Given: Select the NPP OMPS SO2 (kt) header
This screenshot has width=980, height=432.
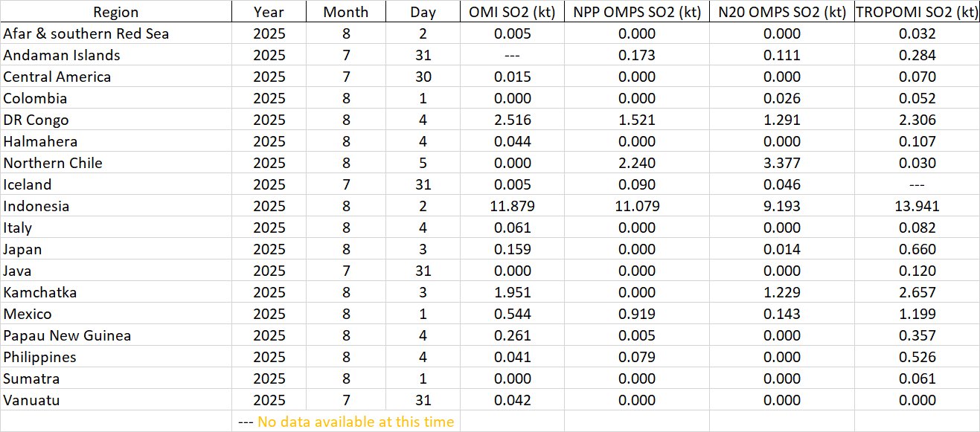Looking at the screenshot, I should tap(636, 12).
